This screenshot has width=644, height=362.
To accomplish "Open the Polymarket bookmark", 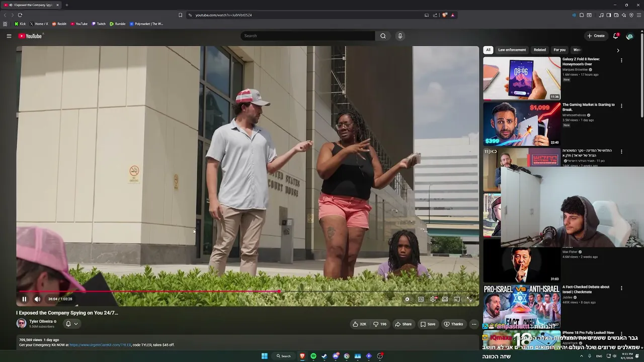I will point(146,24).
